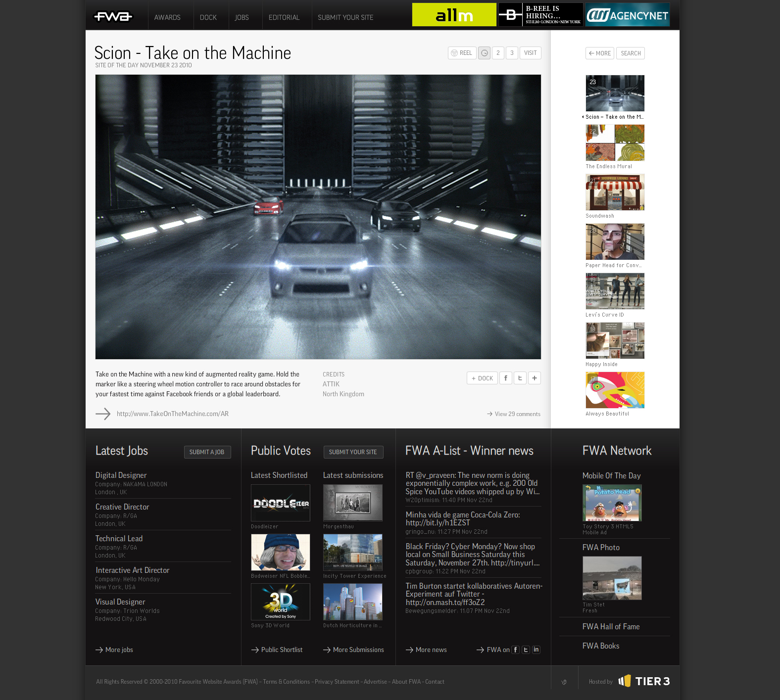
Task: Open the Black Friday news item
Action: click(x=473, y=554)
